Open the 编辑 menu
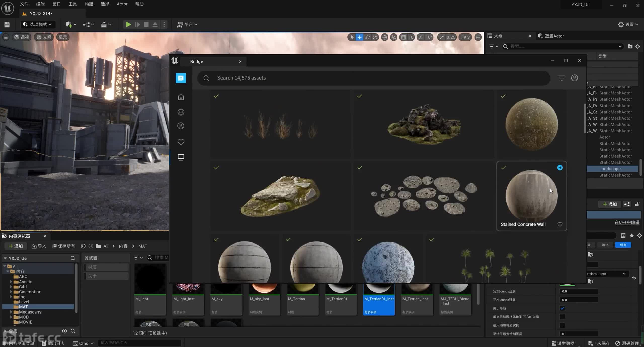The width and height of the screenshot is (644, 347). point(40,4)
